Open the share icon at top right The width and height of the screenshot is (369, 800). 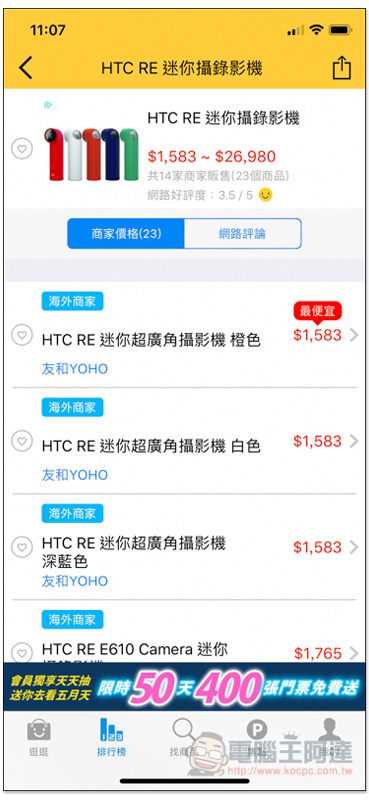(342, 67)
